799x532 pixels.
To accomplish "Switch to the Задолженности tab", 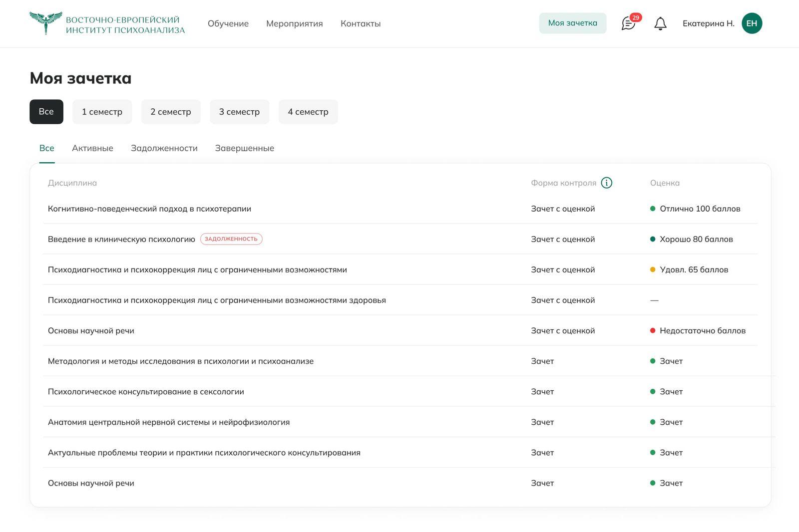I will click(x=164, y=148).
